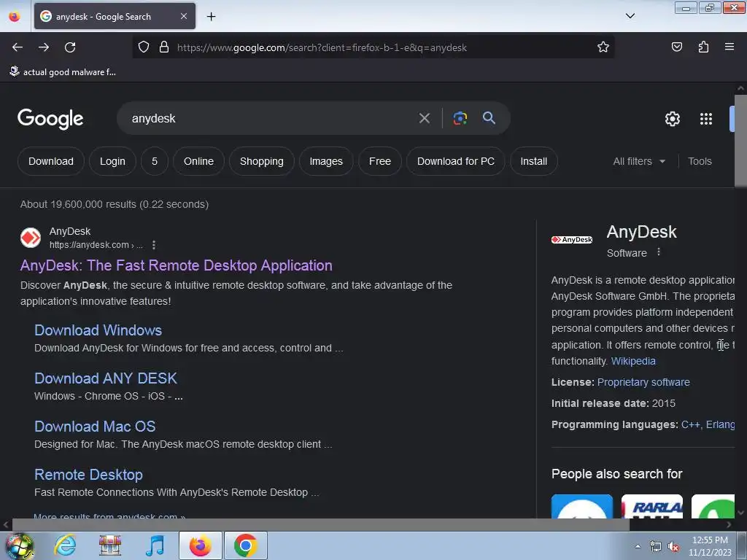Clear the search box with the X icon
The height and width of the screenshot is (560, 747).
(424, 118)
